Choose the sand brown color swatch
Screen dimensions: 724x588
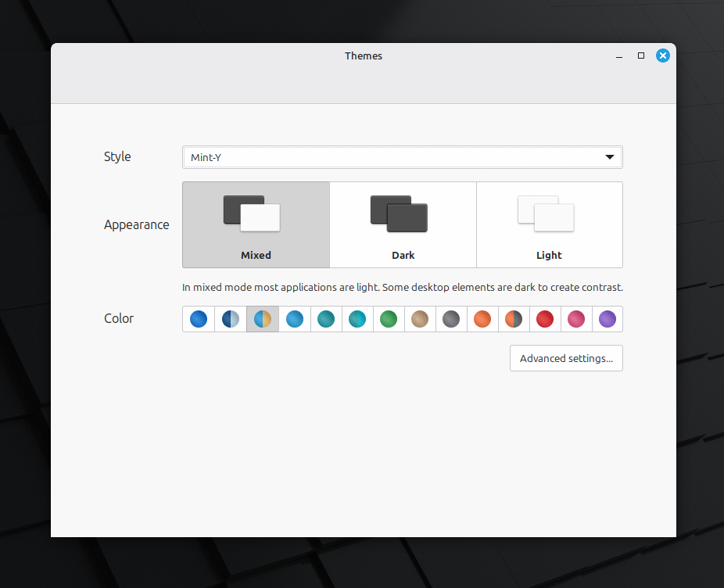420,319
